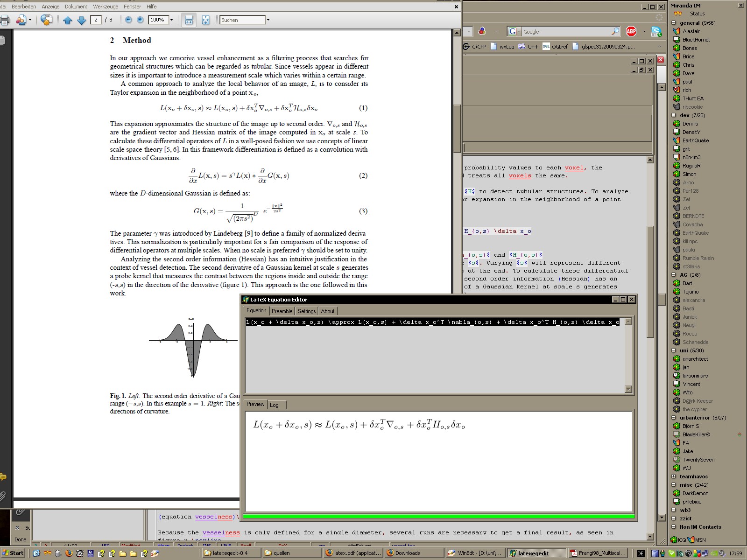Click the previous page up arrow

coord(68,20)
